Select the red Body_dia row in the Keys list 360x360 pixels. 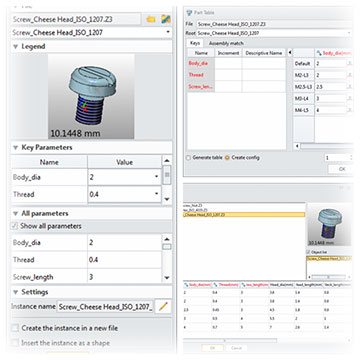201,63
